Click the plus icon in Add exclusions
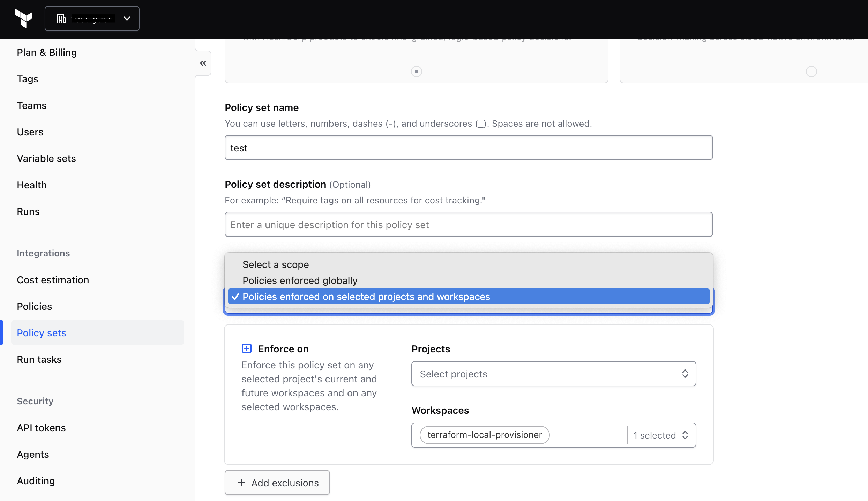868x501 pixels. [241, 483]
